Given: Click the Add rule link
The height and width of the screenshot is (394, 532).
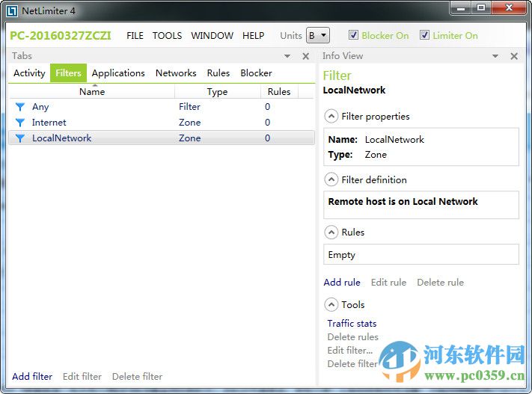Looking at the screenshot, I should coord(342,282).
